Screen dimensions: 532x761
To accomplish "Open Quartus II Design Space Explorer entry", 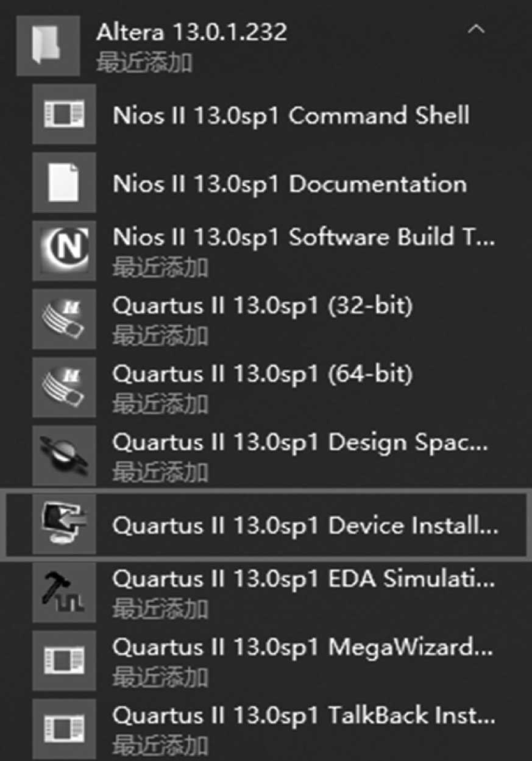I will click(300, 442).
